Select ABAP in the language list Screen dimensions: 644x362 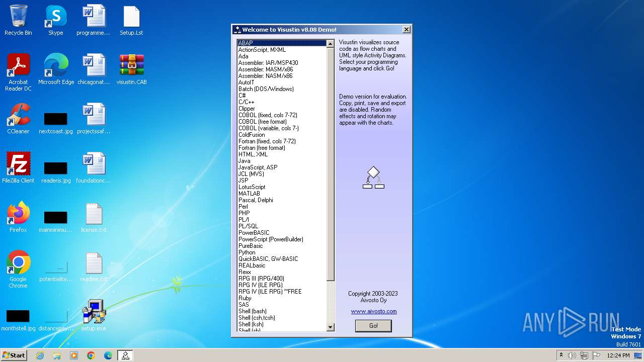pyautogui.click(x=282, y=43)
